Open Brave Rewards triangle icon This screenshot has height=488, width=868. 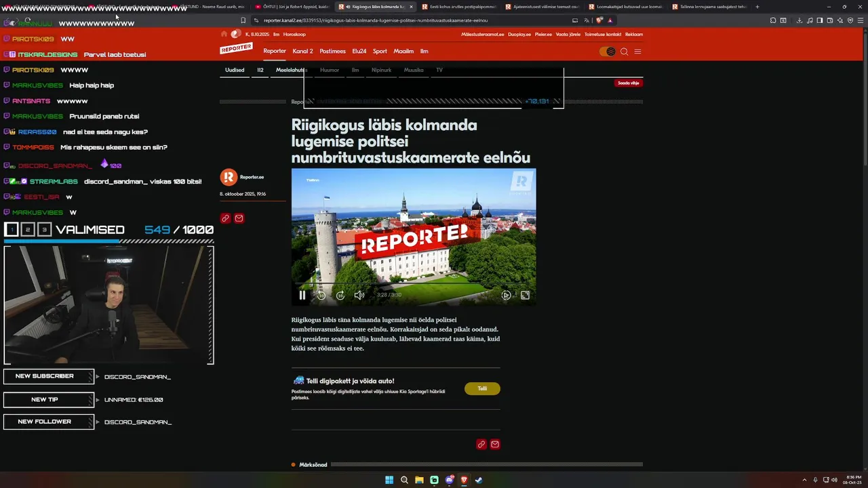click(610, 20)
